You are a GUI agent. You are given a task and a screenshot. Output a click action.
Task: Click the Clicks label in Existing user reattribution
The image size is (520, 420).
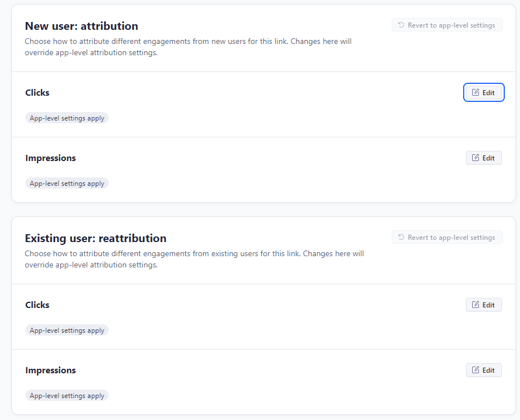point(38,305)
